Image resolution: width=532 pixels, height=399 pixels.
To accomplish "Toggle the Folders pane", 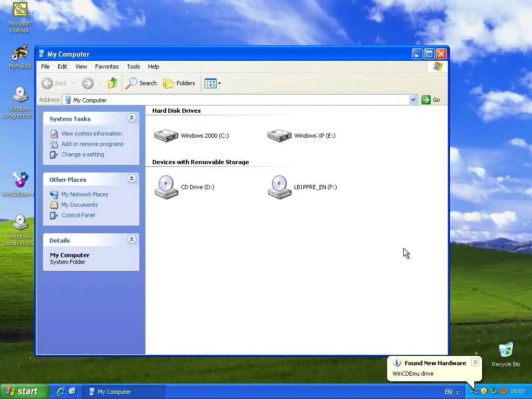I will 179,83.
